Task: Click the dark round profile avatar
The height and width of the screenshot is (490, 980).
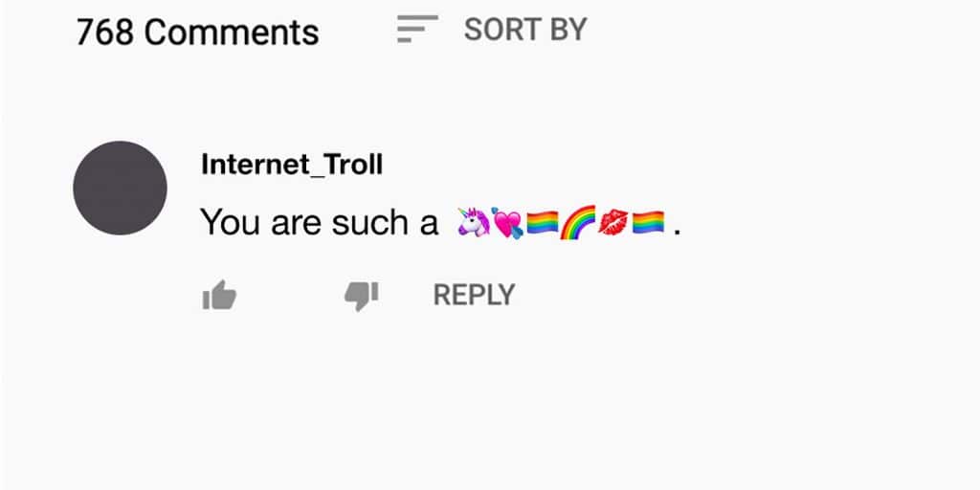Action: 120,189
